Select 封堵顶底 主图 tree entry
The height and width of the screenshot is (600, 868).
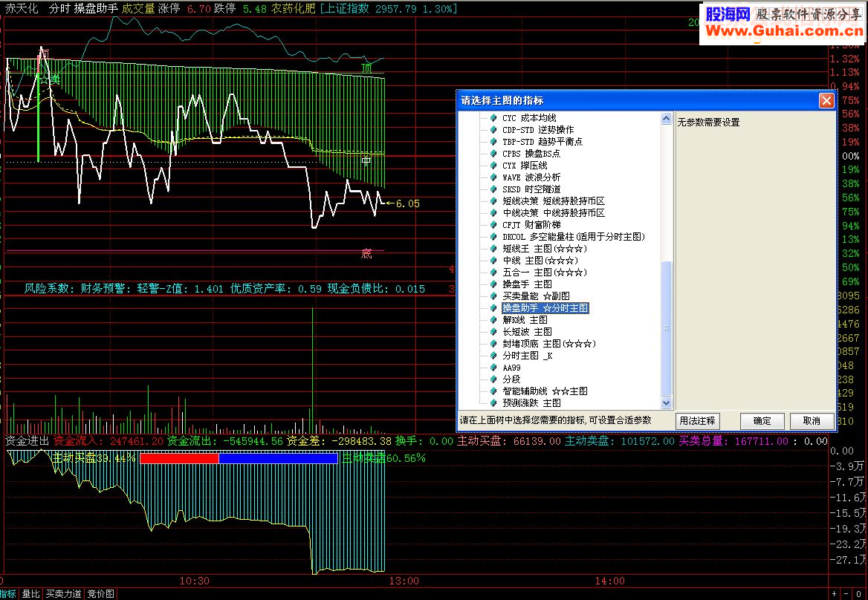(549, 344)
